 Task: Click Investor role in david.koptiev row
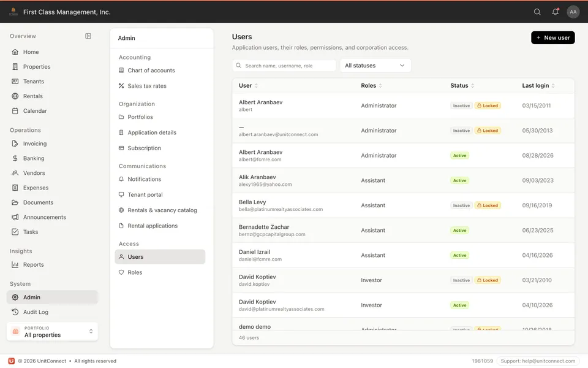(x=371, y=280)
